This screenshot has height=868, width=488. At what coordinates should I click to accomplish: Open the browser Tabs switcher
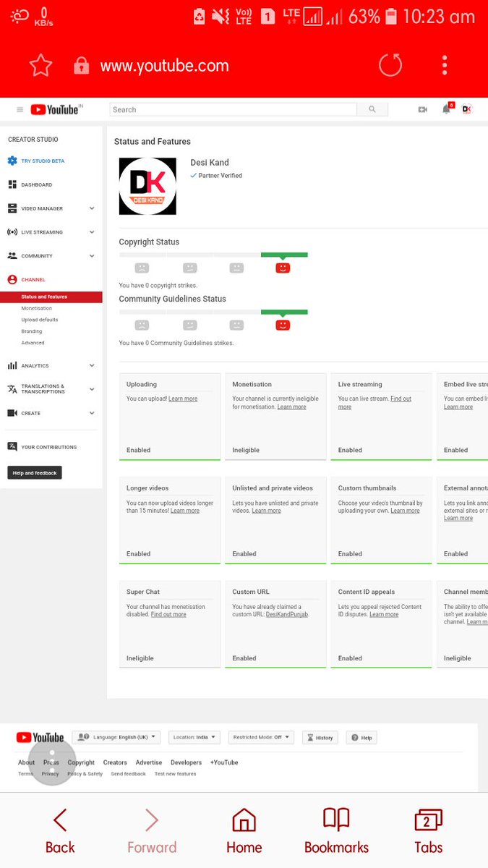coord(428,831)
